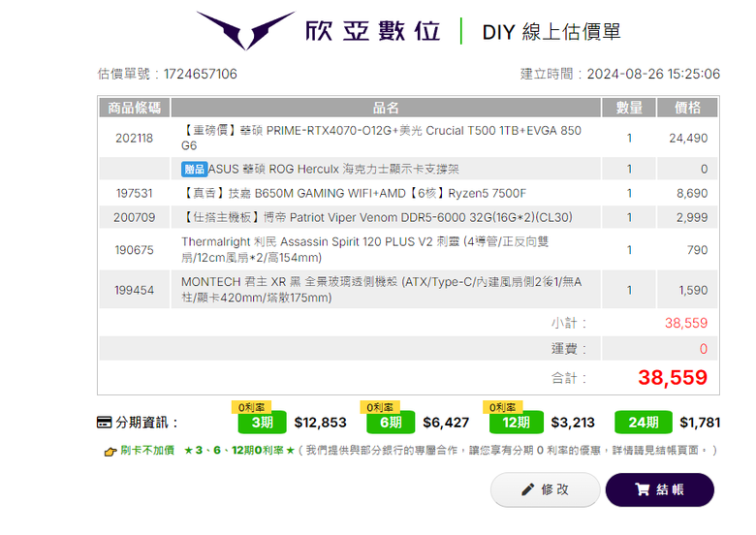Click the ASUS ROG Herculx gift item name
This screenshot has height=535, width=756.
[333, 170]
